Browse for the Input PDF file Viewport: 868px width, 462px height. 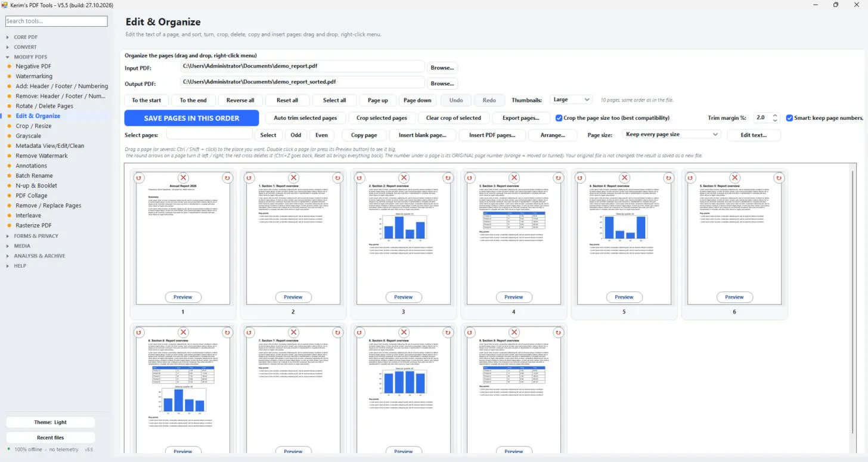click(x=442, y=68)
